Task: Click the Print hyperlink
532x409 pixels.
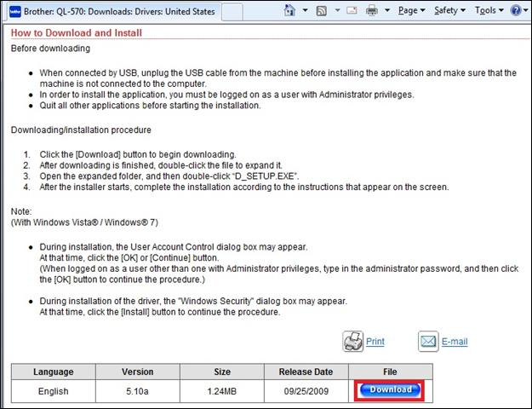Action: (x=375, y=342)
